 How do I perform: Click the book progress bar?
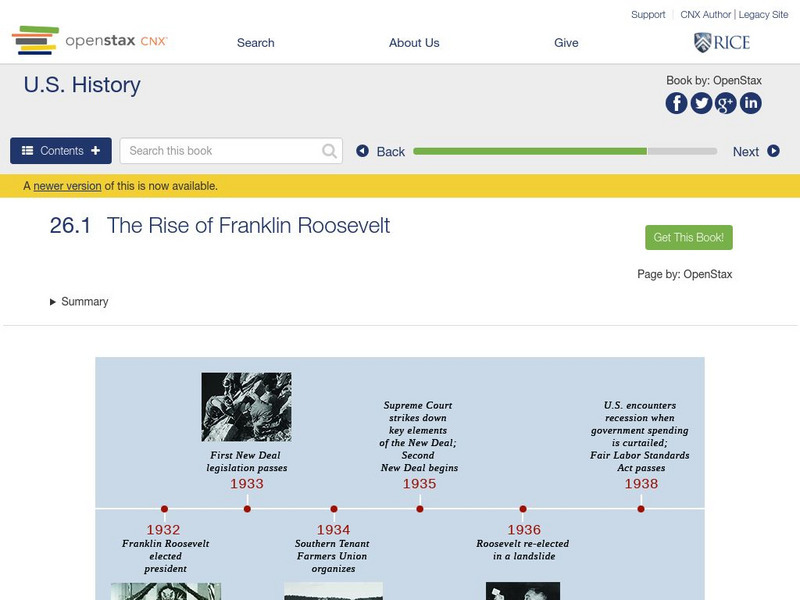565,152
